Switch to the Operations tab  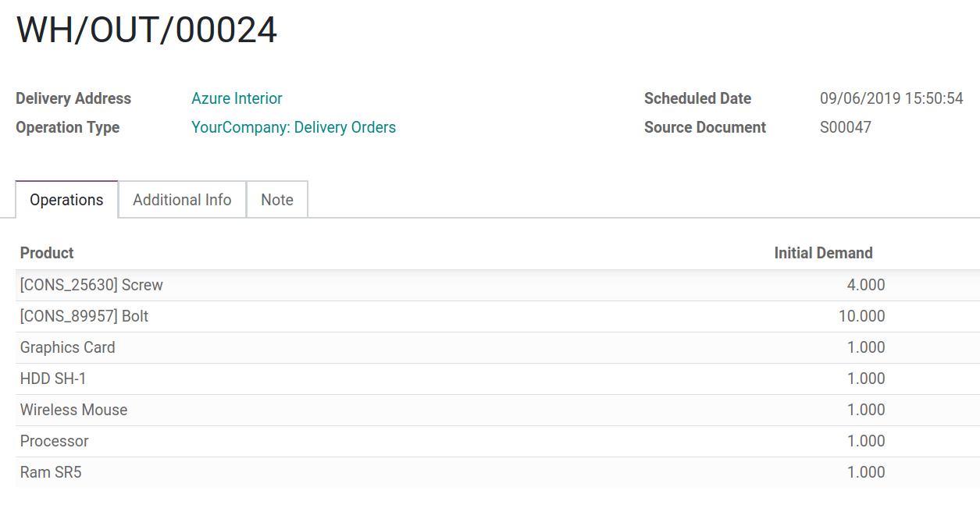[66, 200]
